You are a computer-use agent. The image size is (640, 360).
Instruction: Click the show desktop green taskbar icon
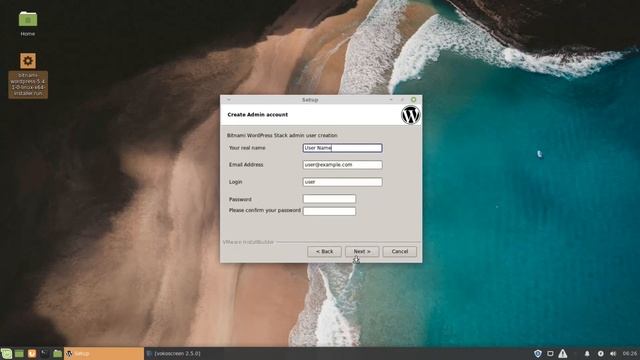point(19,353)
